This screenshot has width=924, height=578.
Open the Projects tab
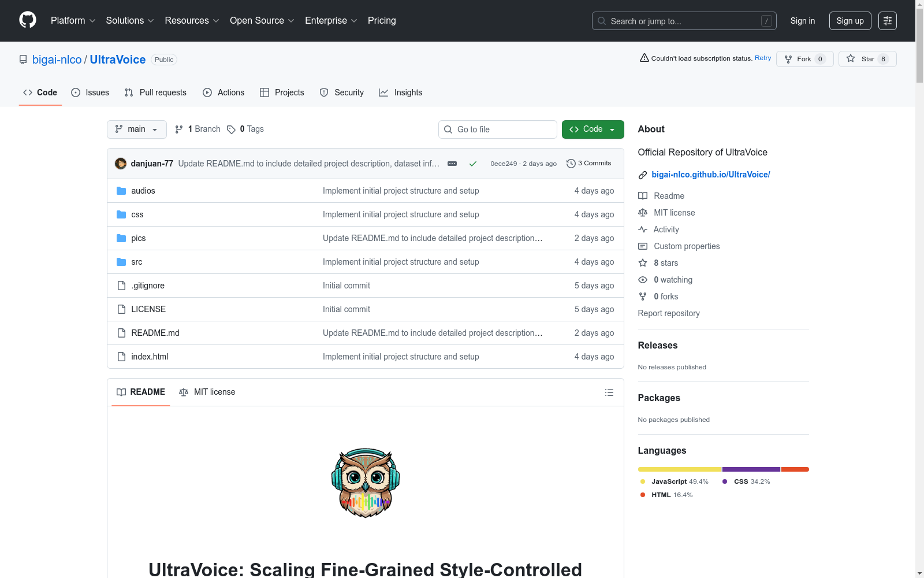click(282, 92)
